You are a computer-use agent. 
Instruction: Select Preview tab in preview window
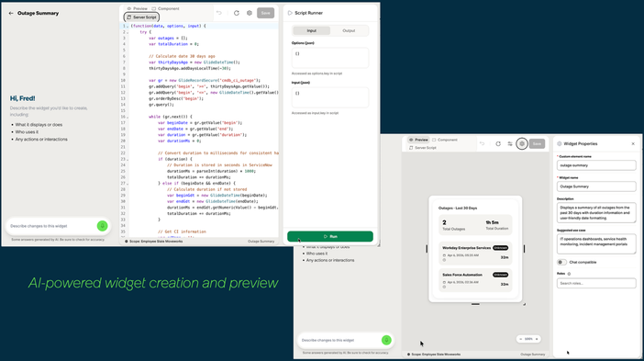(x=418, y=140)
